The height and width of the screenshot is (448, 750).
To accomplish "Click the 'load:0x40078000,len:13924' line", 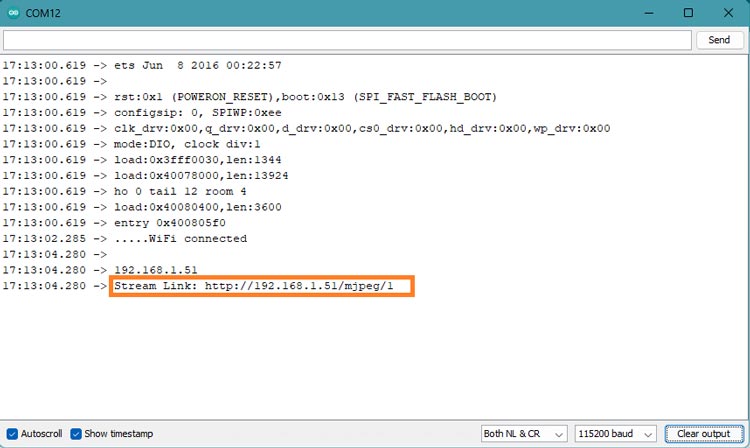I will 201,175.
